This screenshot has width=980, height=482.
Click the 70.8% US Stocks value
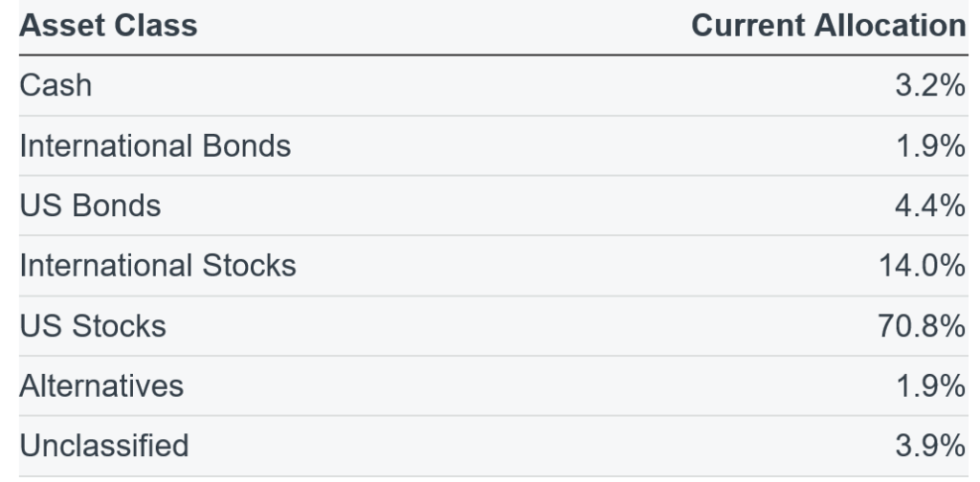click(922, 326)
